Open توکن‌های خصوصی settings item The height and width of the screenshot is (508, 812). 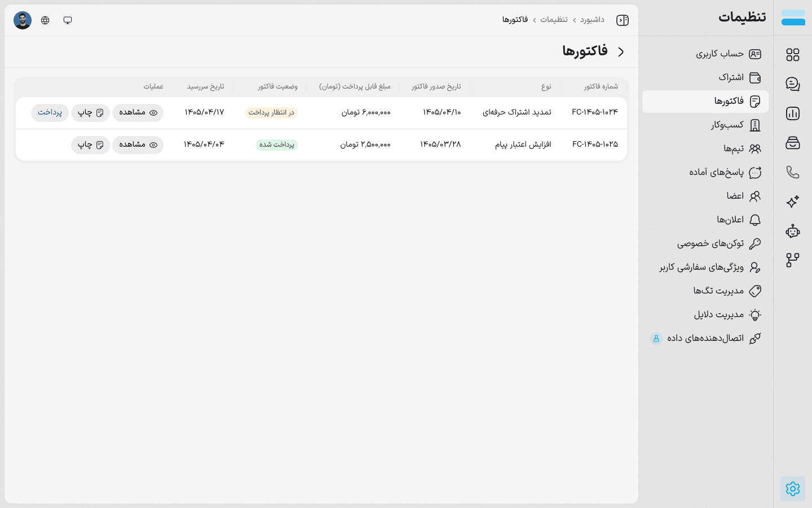pyautogui.click(x=705, y=244)
